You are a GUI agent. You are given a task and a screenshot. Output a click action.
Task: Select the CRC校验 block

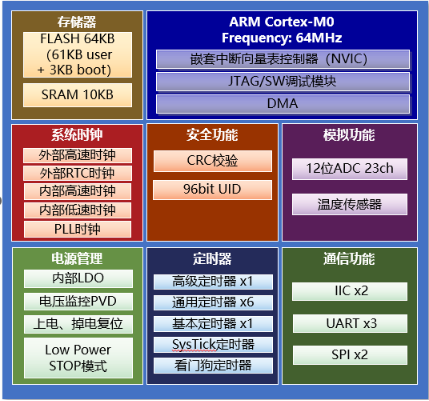(x=213, y=161)
